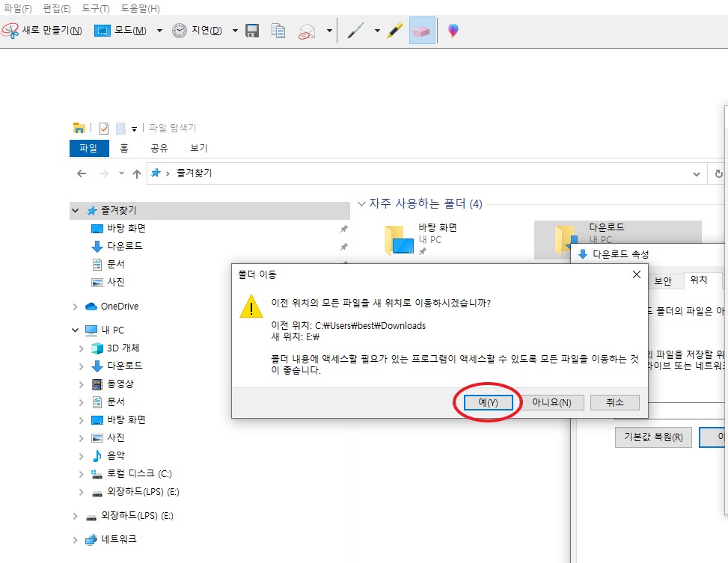Select the 다운로드 folder in frequent folders

tap(617, 240)
